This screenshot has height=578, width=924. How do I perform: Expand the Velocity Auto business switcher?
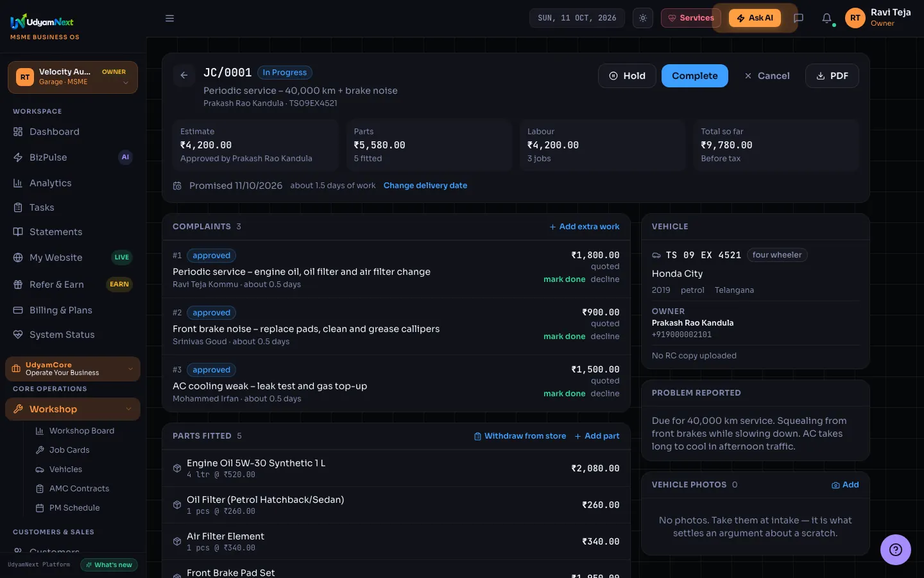[73, 77]
